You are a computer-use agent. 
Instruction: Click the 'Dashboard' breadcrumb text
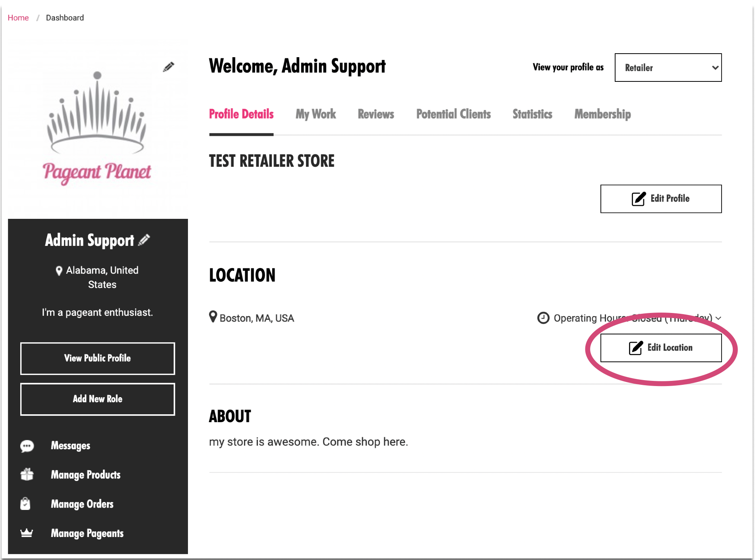coord(65,18)
